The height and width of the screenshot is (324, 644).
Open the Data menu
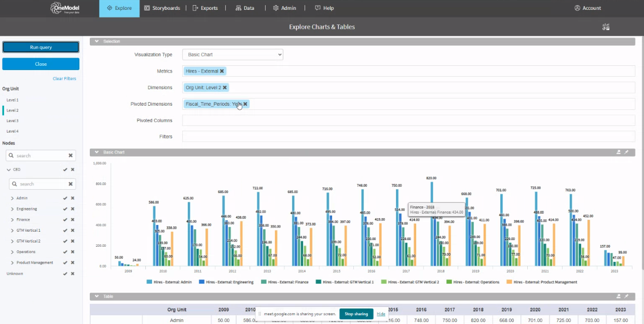pyautogui.click(x=245, y=8)
